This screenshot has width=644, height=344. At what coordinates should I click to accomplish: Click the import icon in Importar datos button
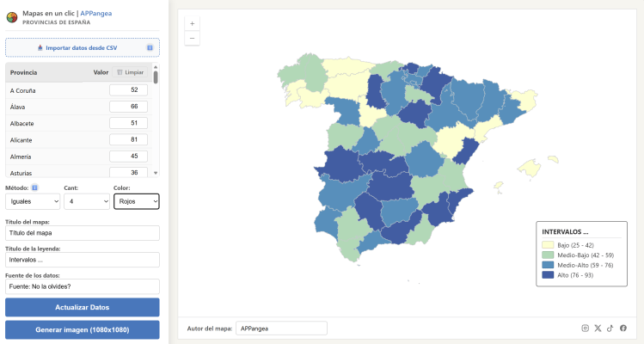pos(40,47)
